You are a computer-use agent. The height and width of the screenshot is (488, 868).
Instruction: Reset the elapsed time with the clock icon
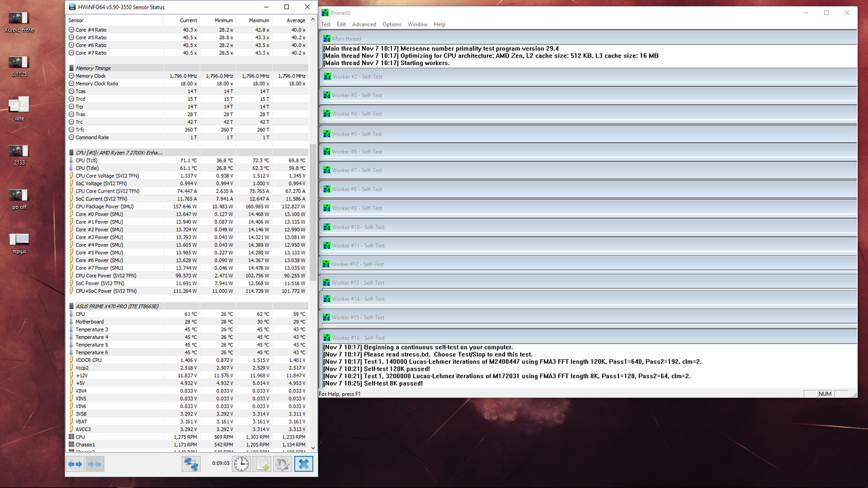coord(241,464)
